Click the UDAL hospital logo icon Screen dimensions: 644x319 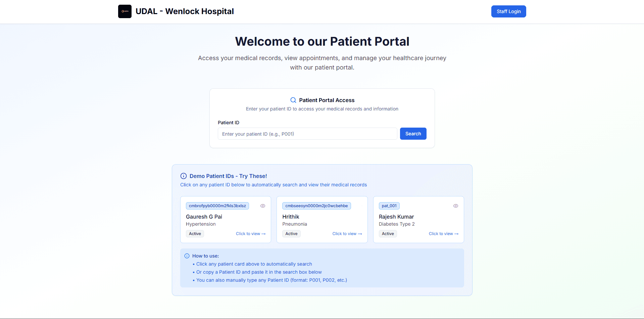pyautogui.click(x=125, y=11)
